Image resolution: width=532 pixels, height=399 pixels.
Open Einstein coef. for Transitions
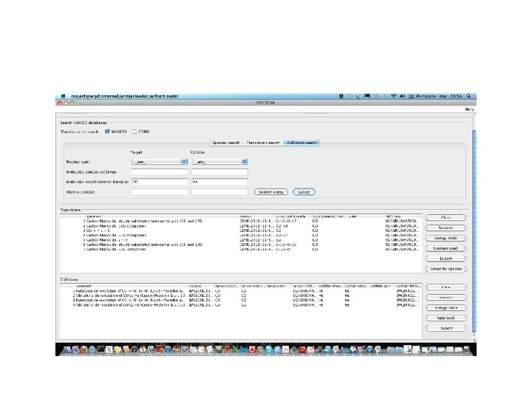[446, 248]
